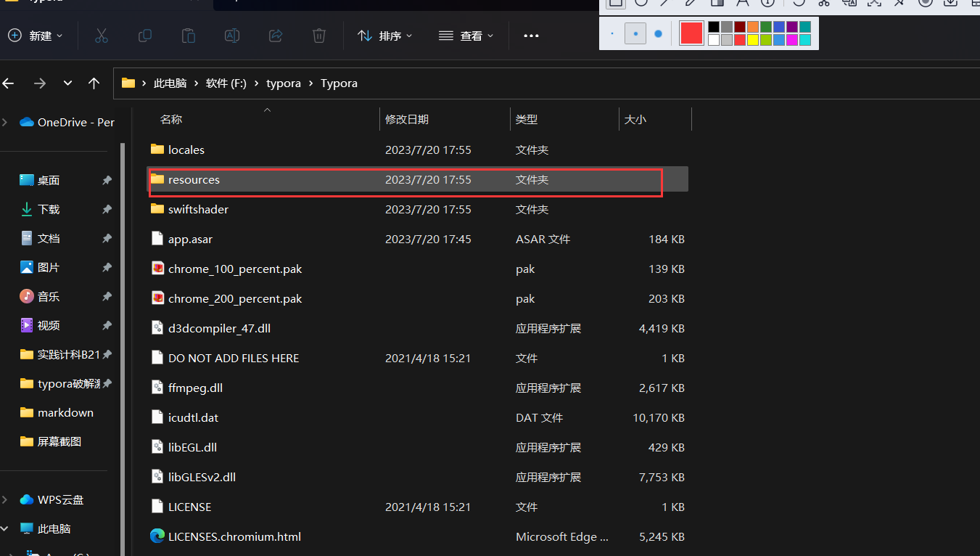Click the file icon of app.asar

157,239
